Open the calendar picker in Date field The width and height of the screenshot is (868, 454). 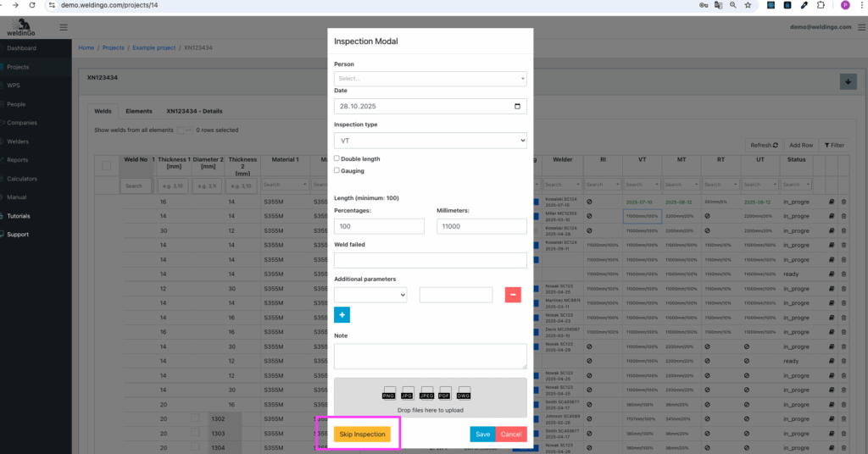click(x=518, y=107)
